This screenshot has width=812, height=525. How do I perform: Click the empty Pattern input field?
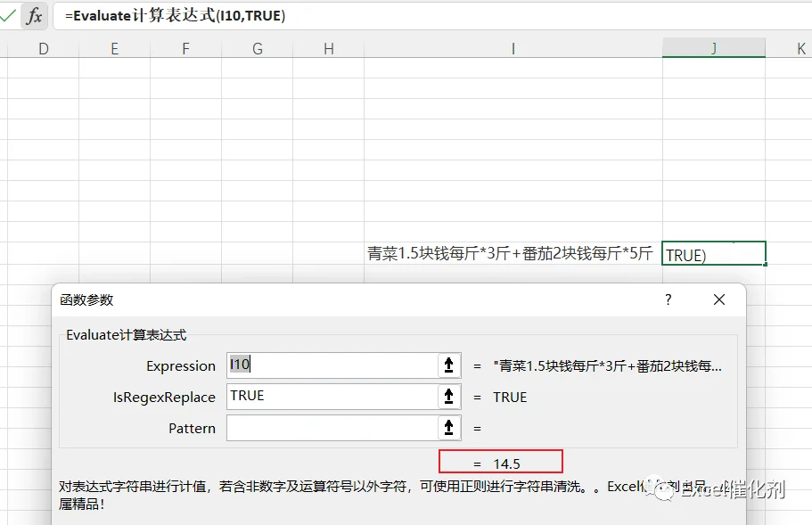[x=332, y=428]
